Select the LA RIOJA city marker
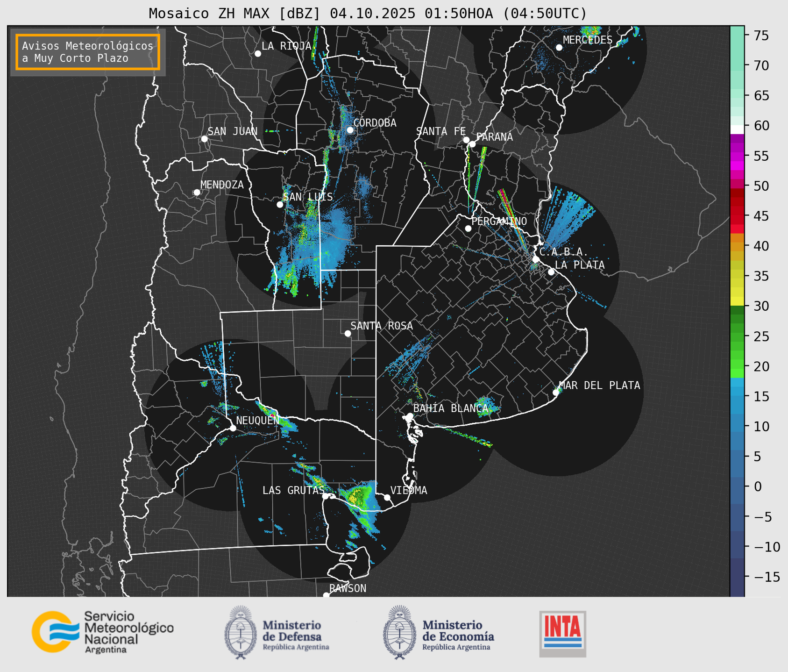Image resolution: width=788 pixels, height=672 pixels. coord(258,54)
